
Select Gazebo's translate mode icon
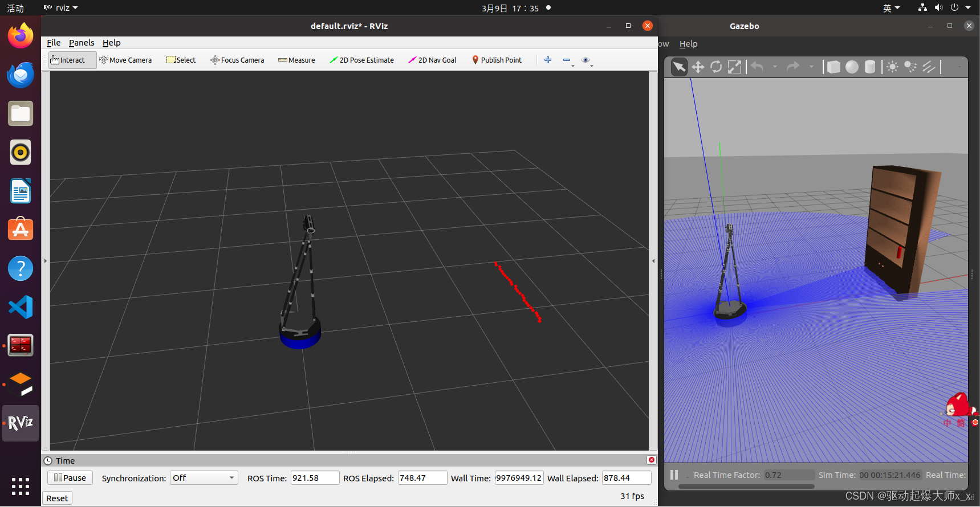(x=698, y=67)
